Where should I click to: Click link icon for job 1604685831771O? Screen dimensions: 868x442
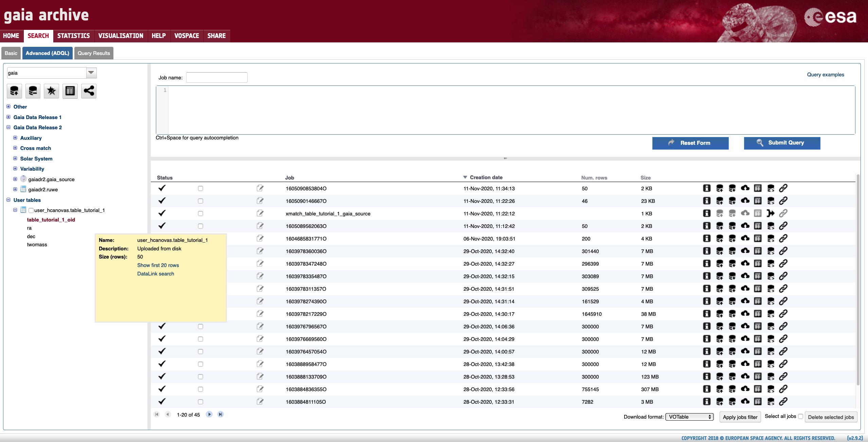pyautogui.click(x=783, y=238)
